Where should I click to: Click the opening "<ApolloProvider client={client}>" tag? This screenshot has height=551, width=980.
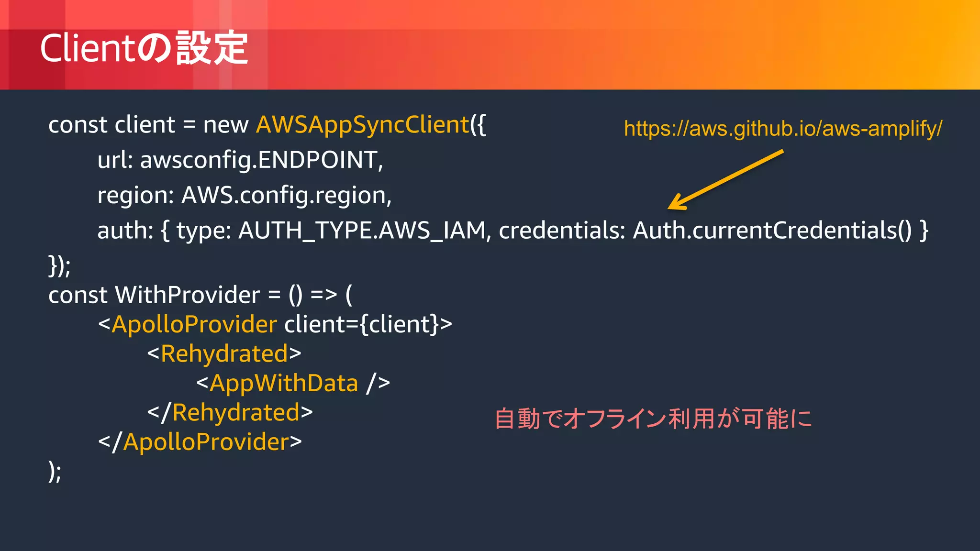point(275,324)
